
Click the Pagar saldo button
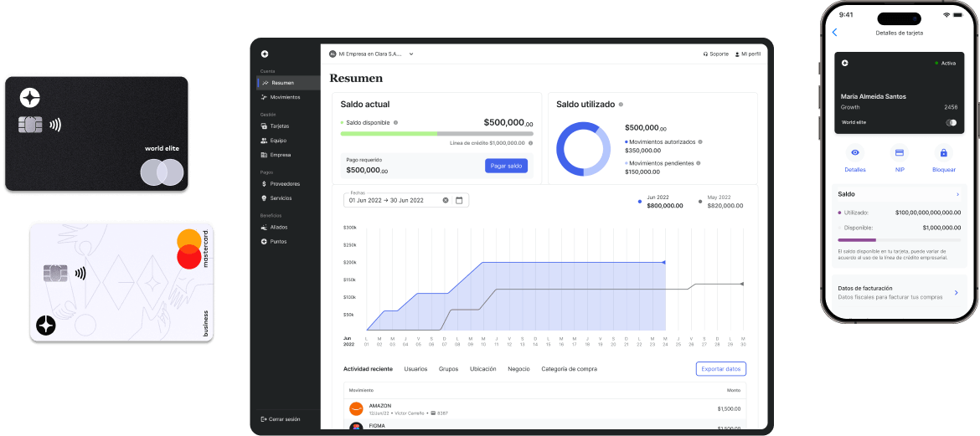coord(506,166)
